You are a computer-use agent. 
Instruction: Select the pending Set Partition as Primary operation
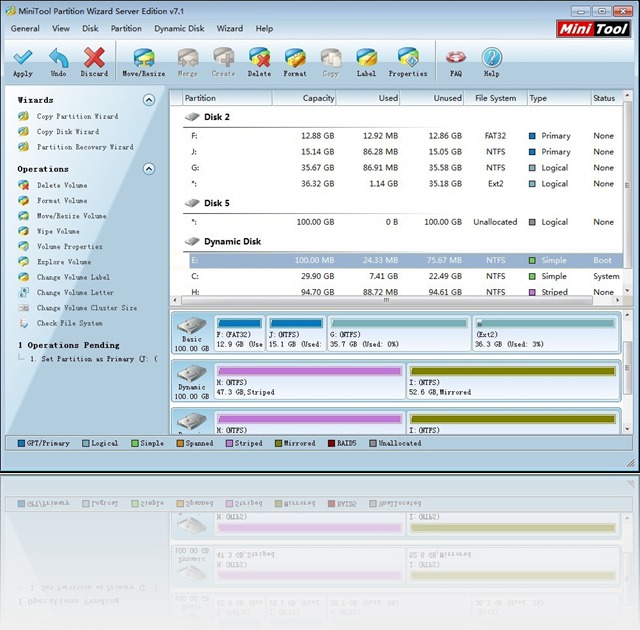94,359
